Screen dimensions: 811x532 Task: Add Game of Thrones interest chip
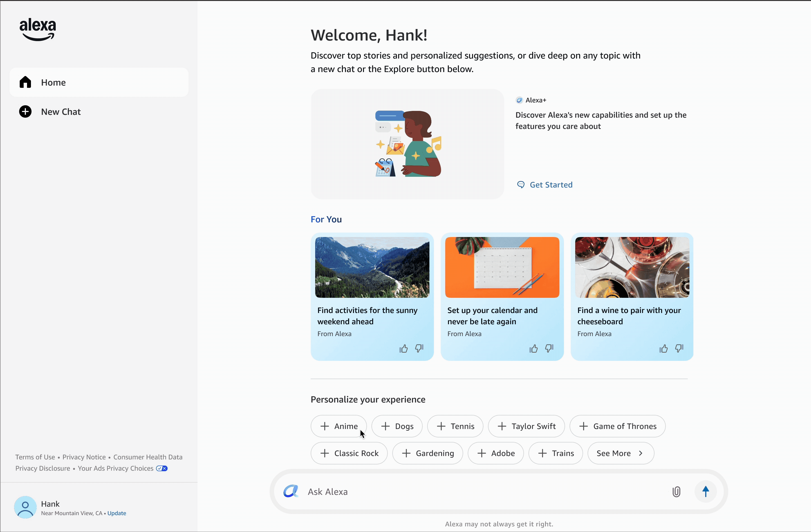click(617, 426)
